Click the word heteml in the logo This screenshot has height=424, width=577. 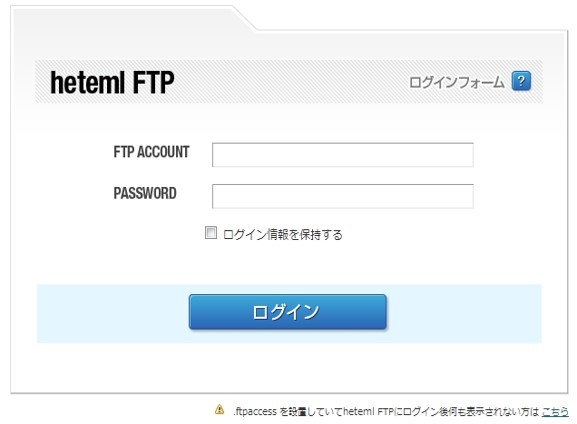[88, 82]
